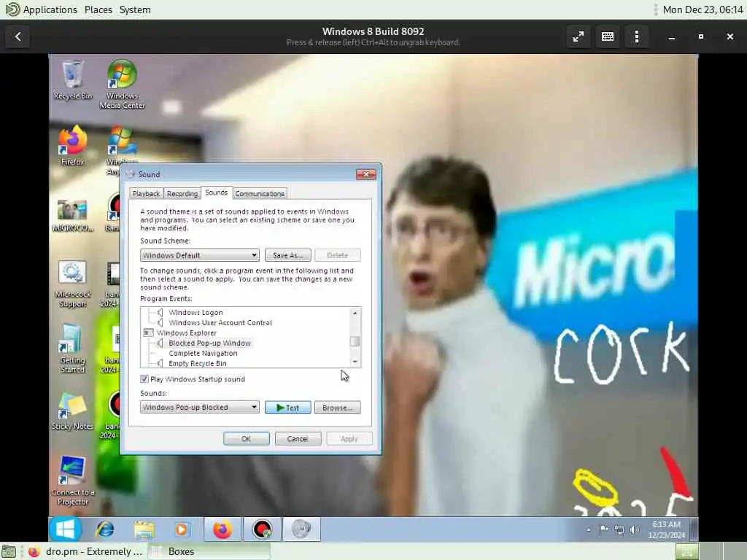Switch to the Communications tab

click(260, 194)
